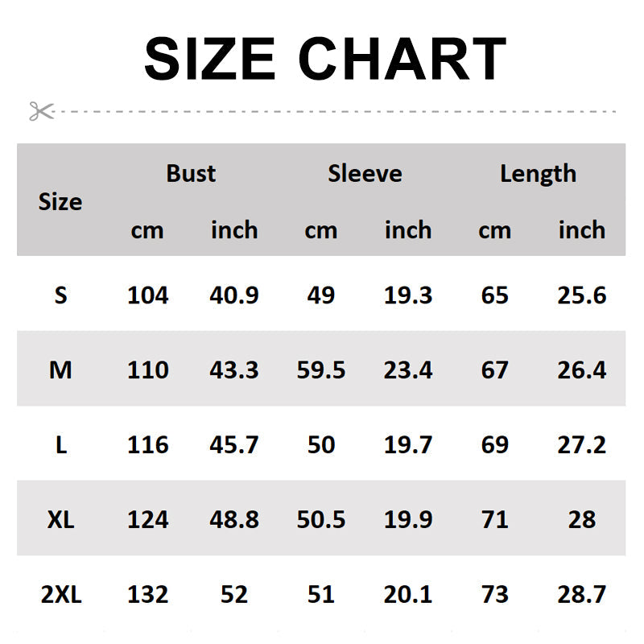Click the 48.8 bust inch value for XL

point(234,519)
